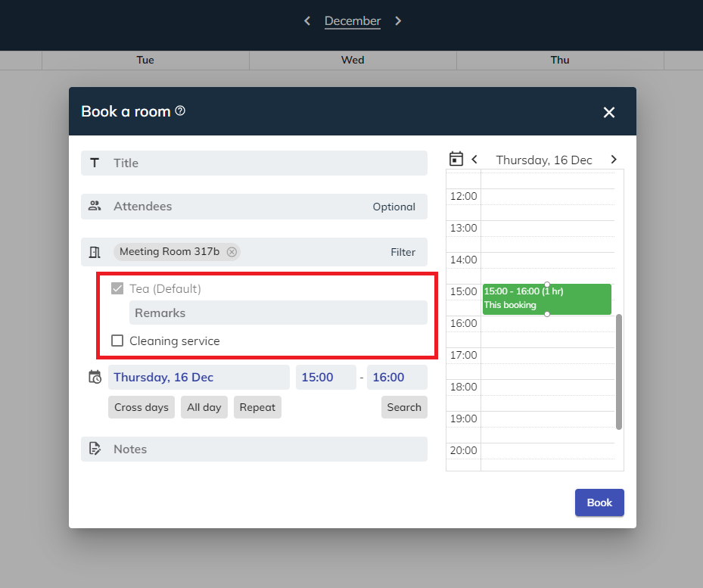This screenshot has width=703, height=588.
Task: Navigate to the next month after December
Action: point(398,21)
